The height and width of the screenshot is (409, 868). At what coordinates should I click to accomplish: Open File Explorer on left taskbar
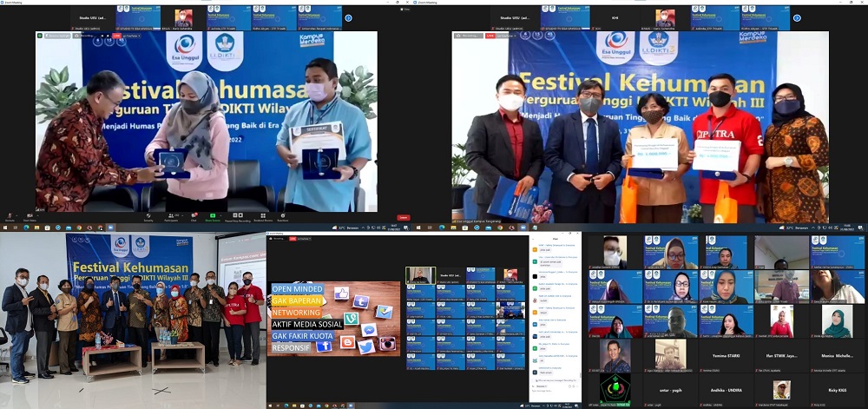[x=36, y=228]
